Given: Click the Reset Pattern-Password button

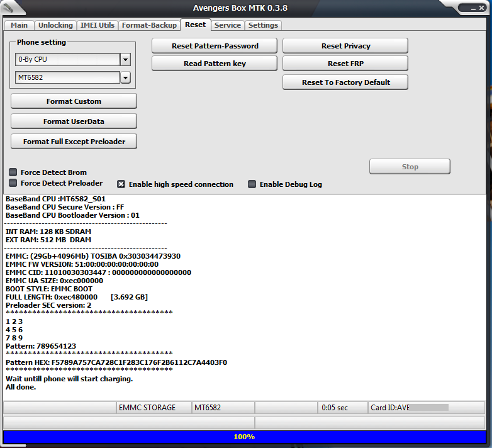Looking at the screenshot, I should point(215,46).
